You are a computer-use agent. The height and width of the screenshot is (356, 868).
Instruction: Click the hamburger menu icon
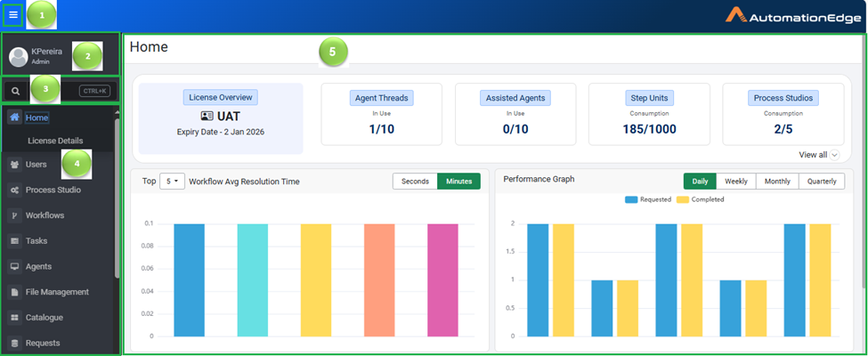coord(13,15)
